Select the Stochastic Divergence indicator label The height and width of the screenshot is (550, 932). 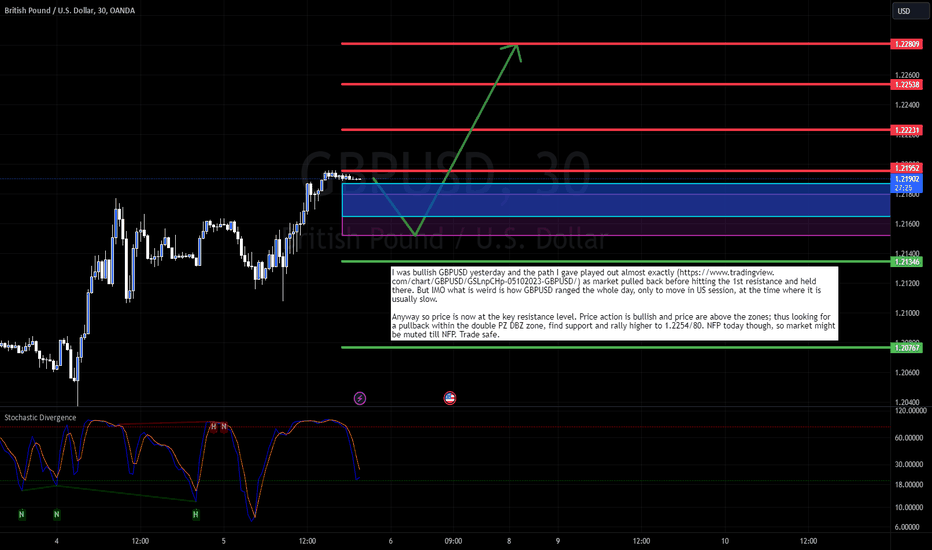tap(40, 417)
